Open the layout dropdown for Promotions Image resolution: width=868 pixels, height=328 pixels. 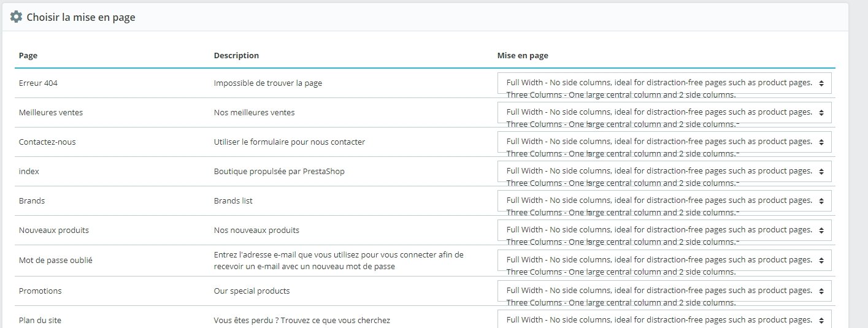(x=664, y=291)
